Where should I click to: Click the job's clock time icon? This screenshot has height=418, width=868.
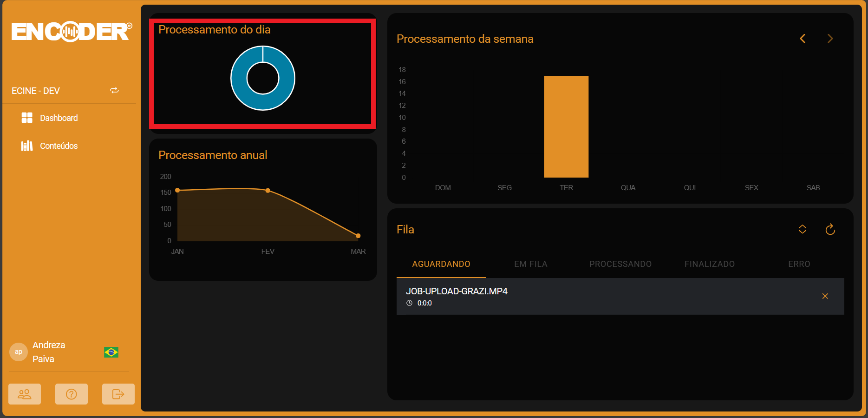pos(409,303)
